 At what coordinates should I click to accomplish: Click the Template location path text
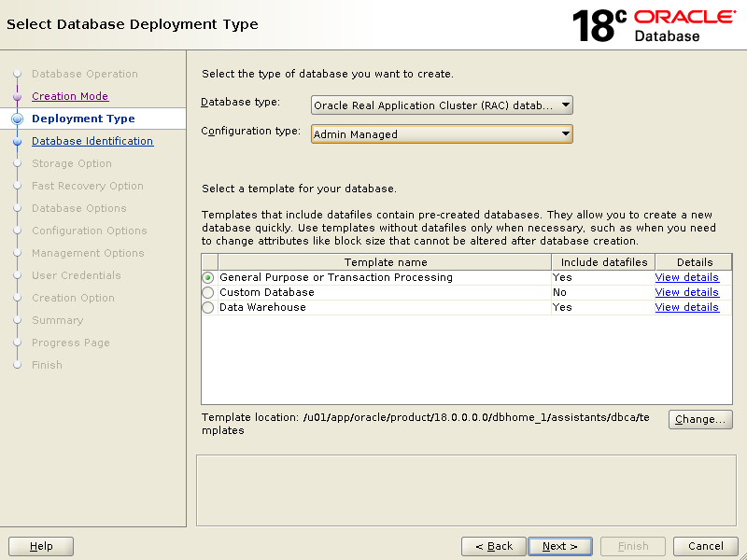tap(426, 424)
